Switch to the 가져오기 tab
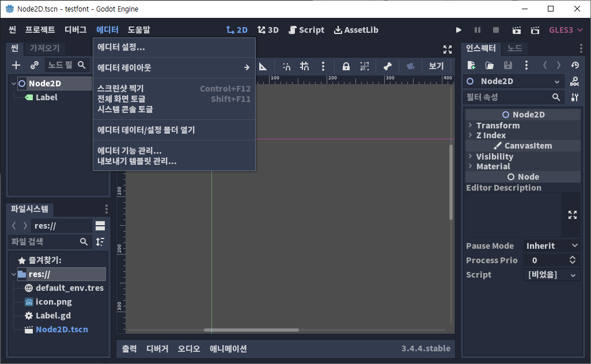This screenshot has height=364, width=591. pyautogui.click(x=44, y=48)
